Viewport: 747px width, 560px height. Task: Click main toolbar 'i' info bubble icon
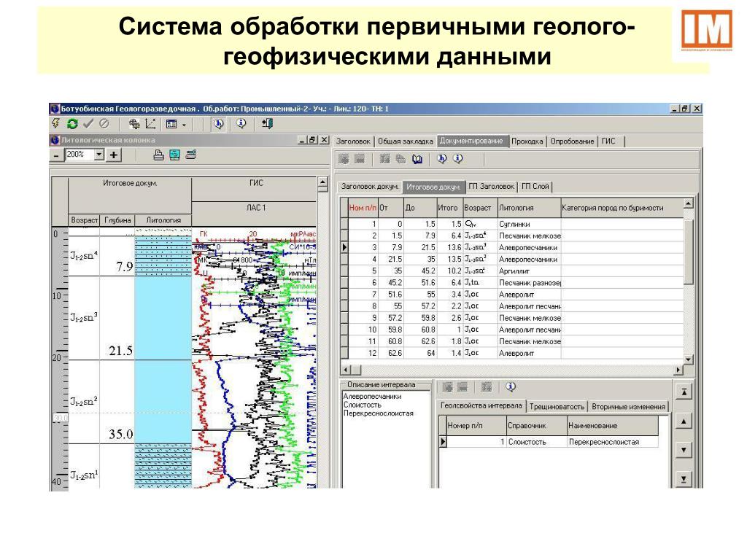click(241, 124)
